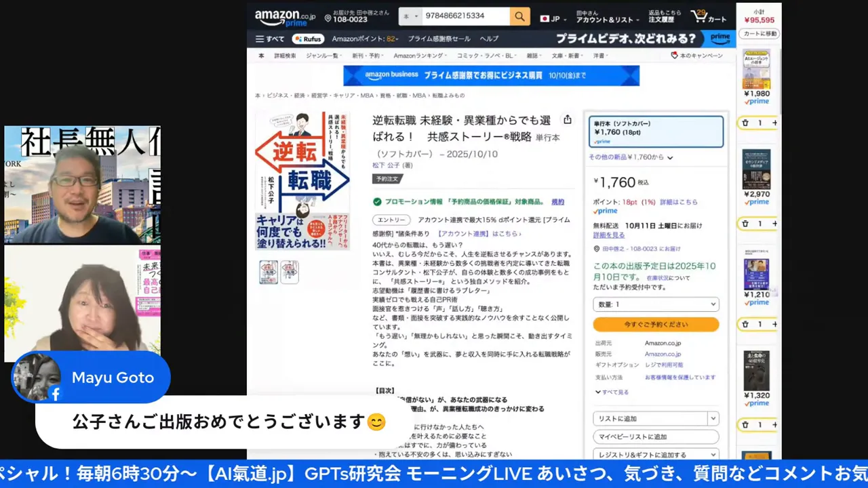Click the Amazon Business プライム感謝祭 banner

point(492,75)
